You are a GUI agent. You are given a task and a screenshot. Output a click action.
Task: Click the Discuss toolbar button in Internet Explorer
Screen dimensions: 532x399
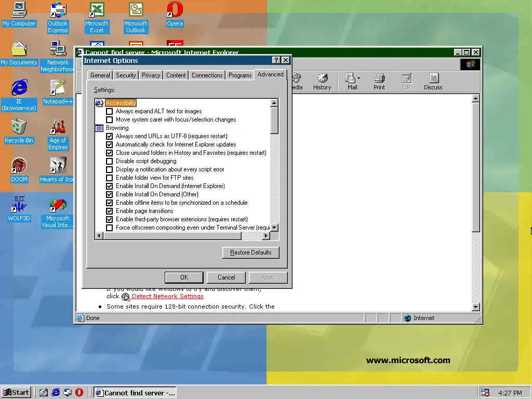click(x=433, y=82)
